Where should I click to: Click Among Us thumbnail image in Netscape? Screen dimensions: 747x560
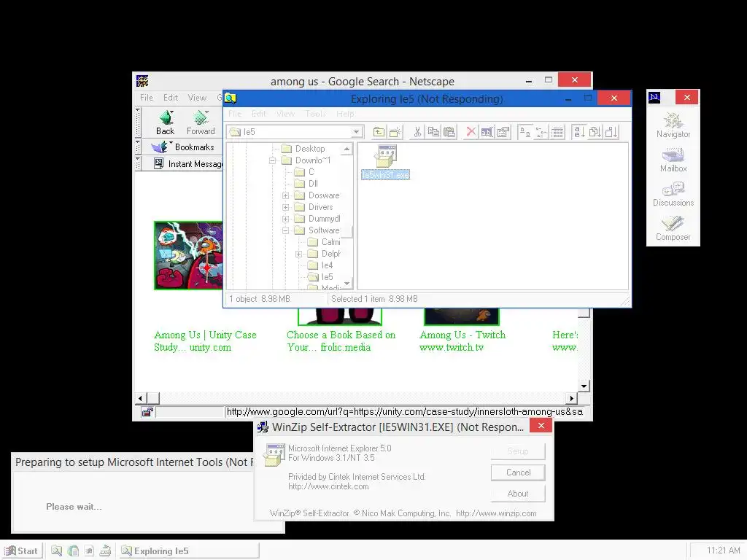coord(188,255)
